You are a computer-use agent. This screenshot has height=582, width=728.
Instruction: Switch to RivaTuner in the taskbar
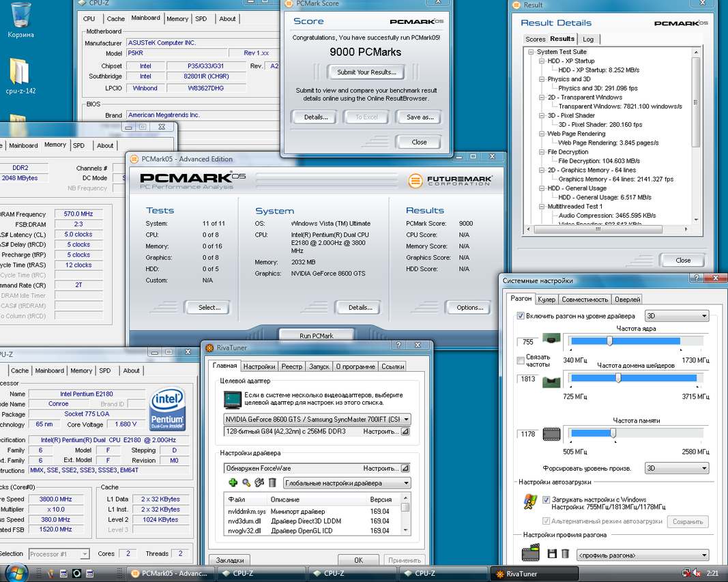(x=534, y=574)
